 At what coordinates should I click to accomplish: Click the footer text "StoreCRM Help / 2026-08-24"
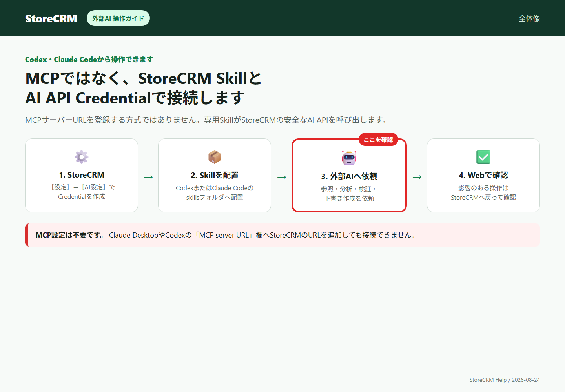pos(505,380)
